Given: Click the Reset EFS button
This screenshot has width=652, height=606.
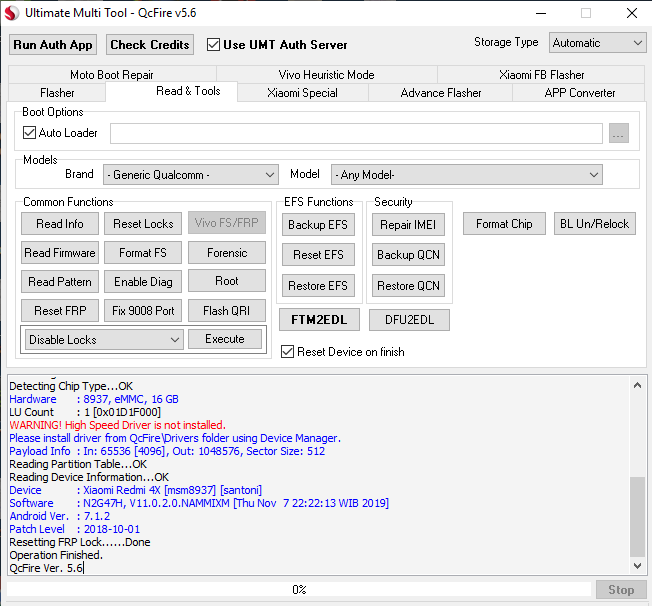Looking at the screenshot, I should pyautogui.click(x=318, y=255).
